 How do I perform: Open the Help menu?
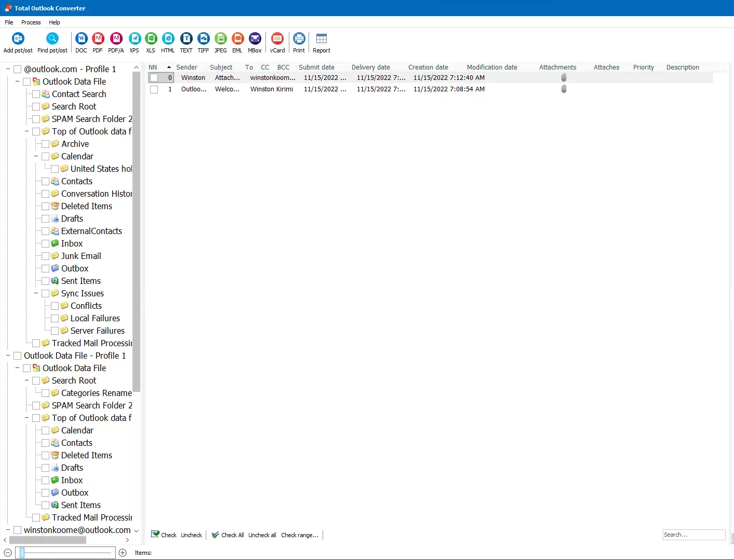54,22
